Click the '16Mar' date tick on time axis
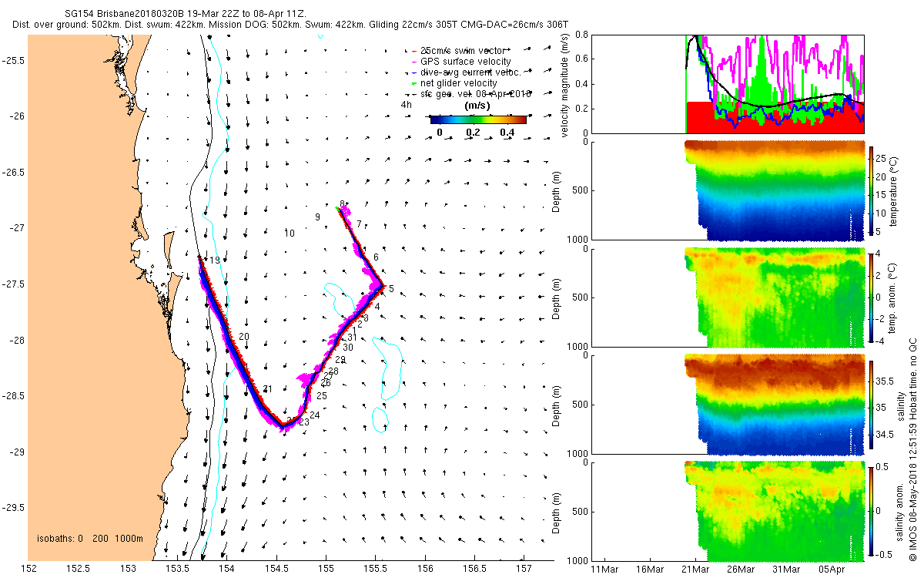 (x=651, y=569)
